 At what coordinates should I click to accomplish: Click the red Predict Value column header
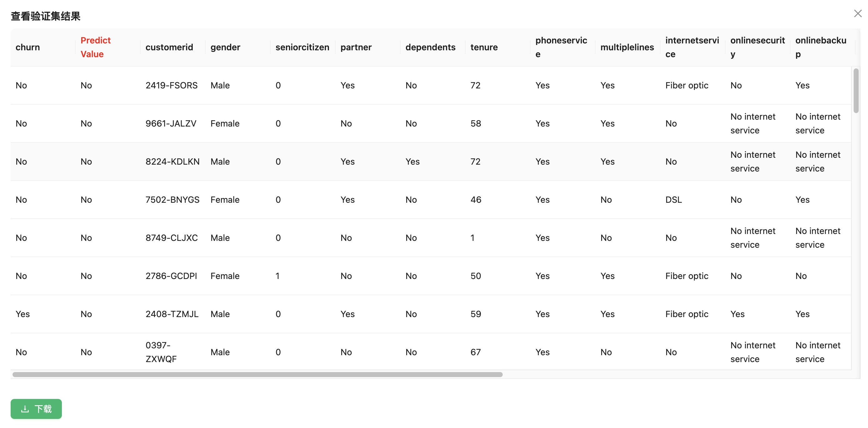point(96,47)
